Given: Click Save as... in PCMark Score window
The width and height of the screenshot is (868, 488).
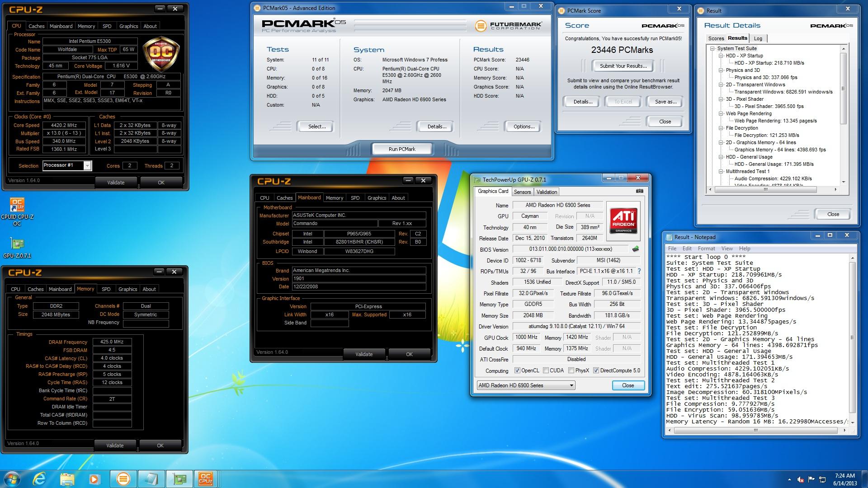Looking at the screenshot, I should pyautogui.click(x=665, y=102).
